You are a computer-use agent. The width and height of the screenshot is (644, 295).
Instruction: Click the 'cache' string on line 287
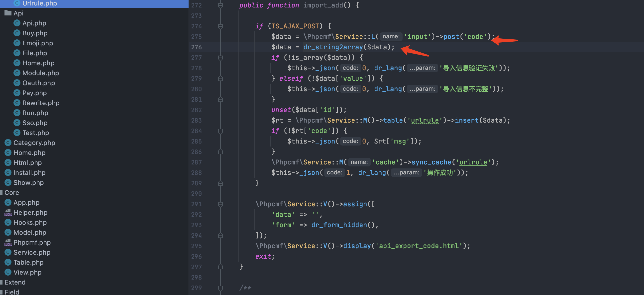click(x=385, y=162)
